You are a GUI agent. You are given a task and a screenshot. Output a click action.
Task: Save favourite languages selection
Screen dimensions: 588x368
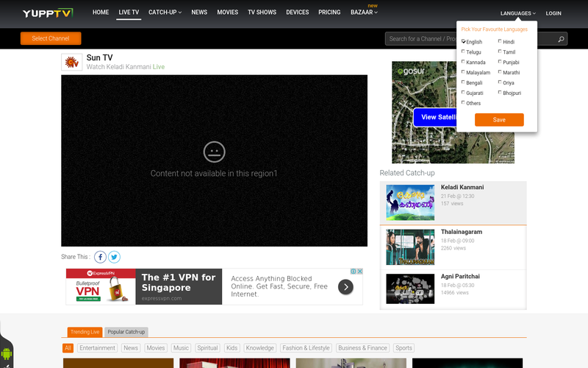click(499, 120)
